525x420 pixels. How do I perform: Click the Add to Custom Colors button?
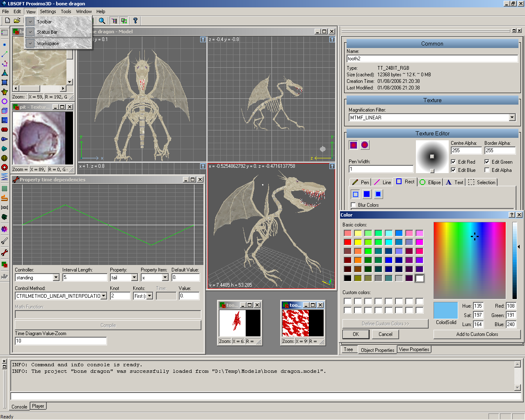tap(477, 334)
